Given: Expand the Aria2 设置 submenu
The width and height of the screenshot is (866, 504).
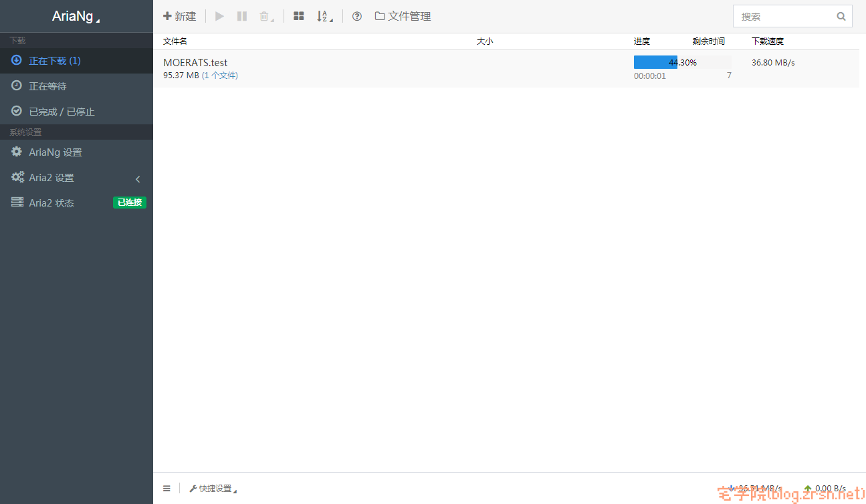Looking at the screenshot, I should click(76, 178).
